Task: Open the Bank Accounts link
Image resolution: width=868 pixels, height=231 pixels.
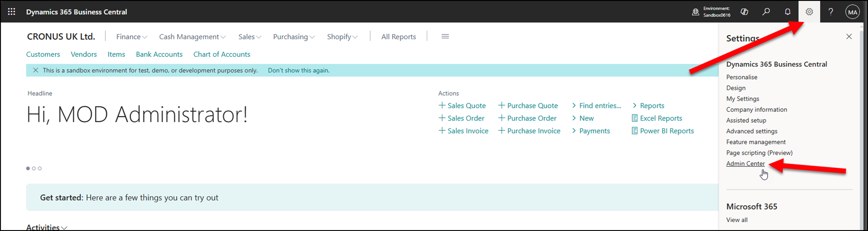Action: tap(159, 54)
